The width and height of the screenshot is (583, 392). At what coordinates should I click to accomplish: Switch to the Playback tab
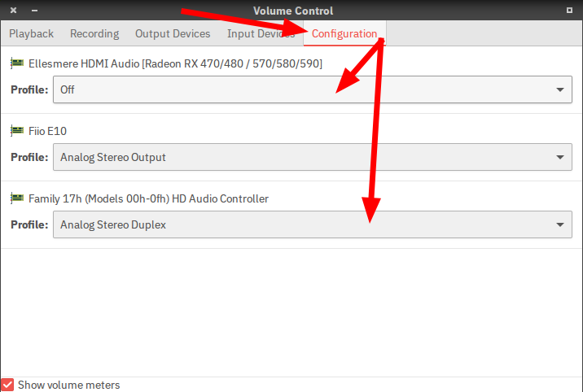point(31,34)
